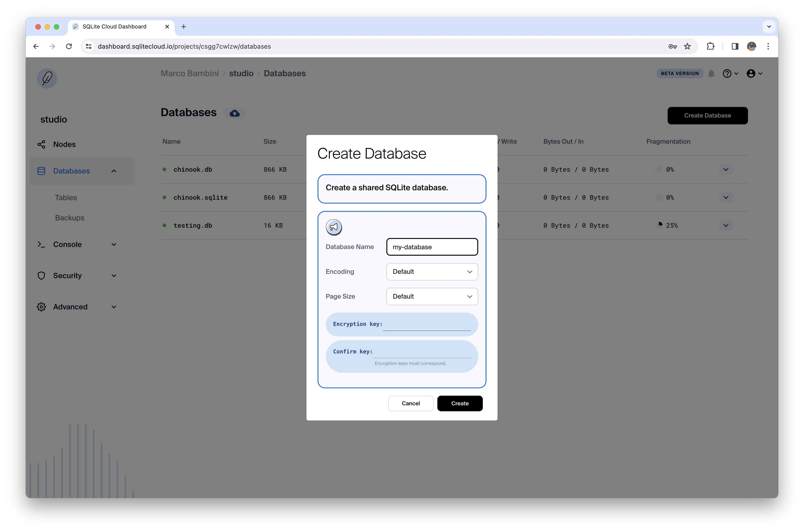Click Databases breadcrumb

(x=285, y=73)
